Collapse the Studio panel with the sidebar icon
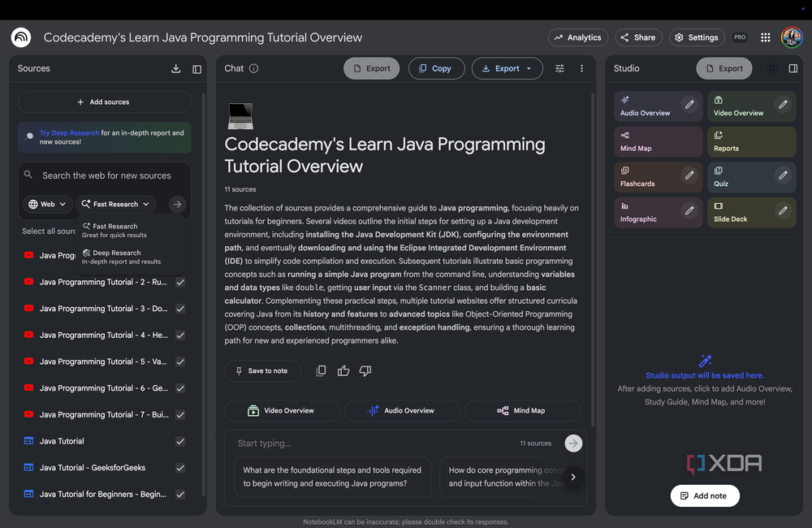Image resolution: width=812 pixels, height=528 pixels. pyautogui.click(x=793, y=68)
